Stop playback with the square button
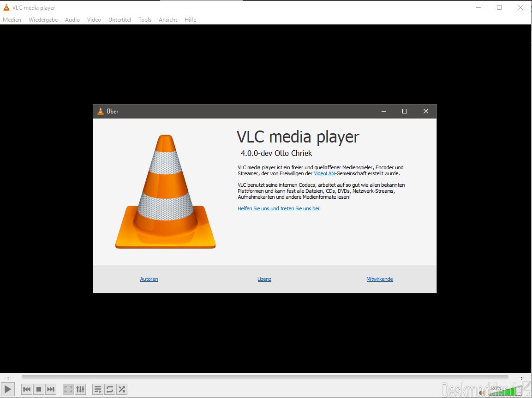The image size is (532, 398). [39, 389]
